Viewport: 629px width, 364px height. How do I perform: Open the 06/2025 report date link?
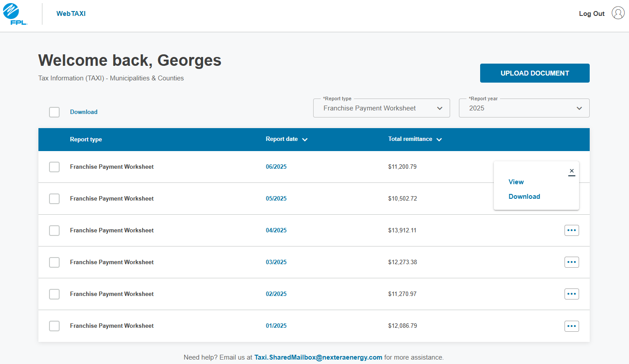point(276,167)
